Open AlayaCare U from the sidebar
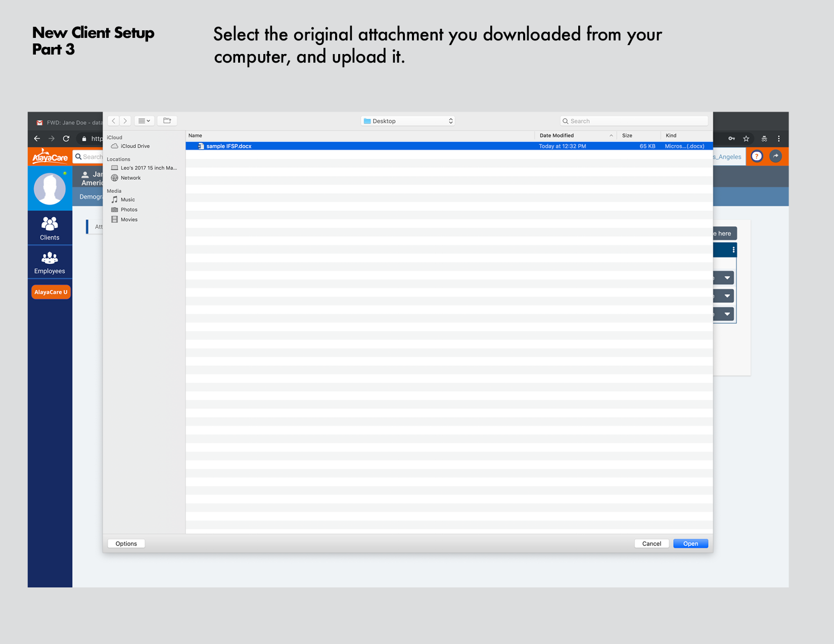Image resolution: width=834 pixels, height=644 pixels. [x=50, y=291]
